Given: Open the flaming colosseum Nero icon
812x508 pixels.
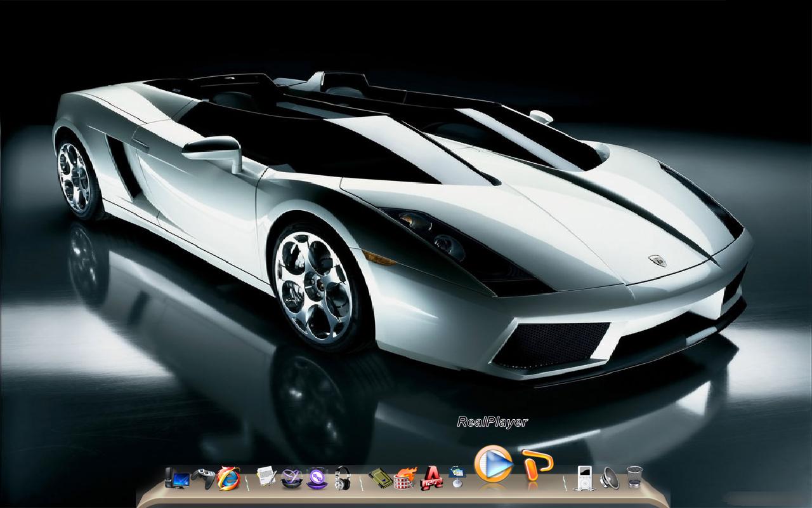Looking at the screenshot, I should (405, 478).
